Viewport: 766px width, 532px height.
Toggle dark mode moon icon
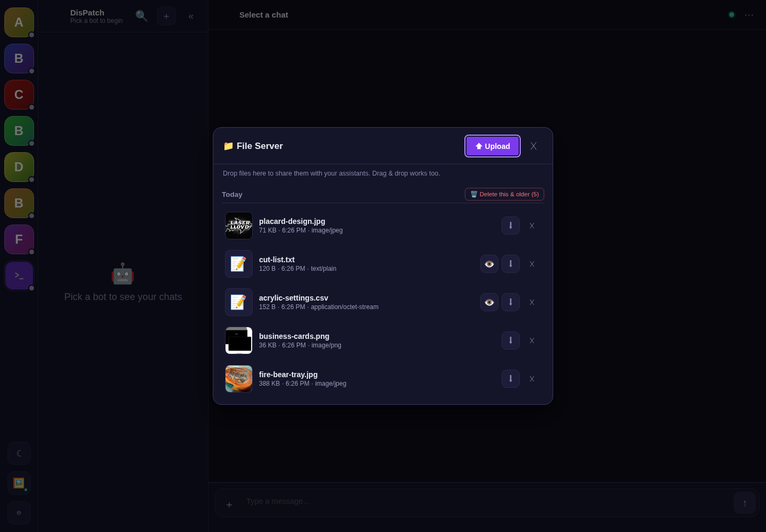click(19, 453)
